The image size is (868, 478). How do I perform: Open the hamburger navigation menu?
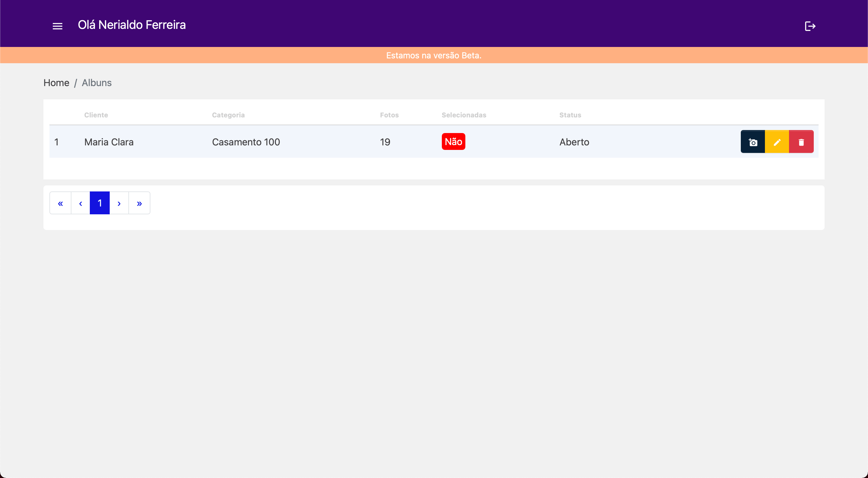click(58, 26)
